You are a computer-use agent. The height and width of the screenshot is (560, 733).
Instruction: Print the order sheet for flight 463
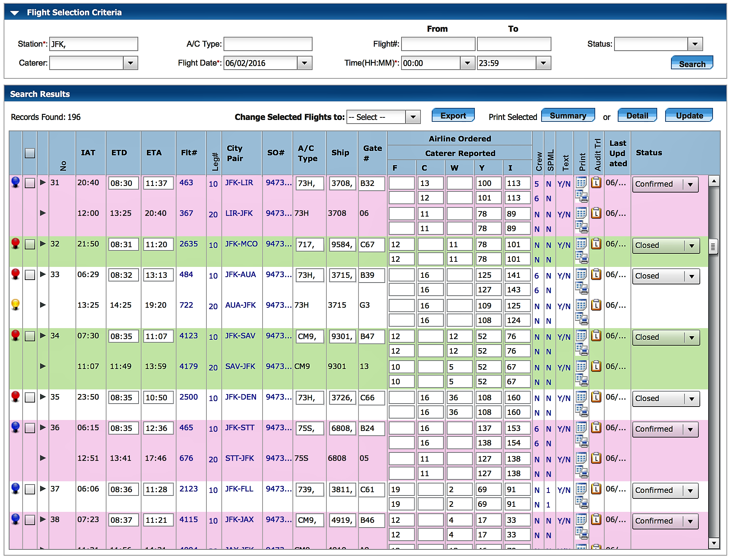coord(581,182)
